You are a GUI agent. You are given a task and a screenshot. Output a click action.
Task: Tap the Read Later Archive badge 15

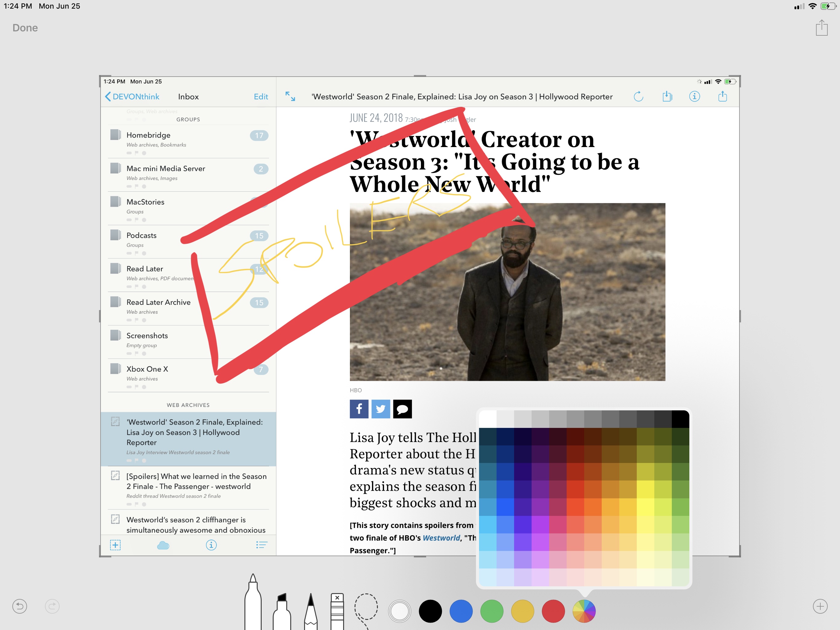click(259, 302)
